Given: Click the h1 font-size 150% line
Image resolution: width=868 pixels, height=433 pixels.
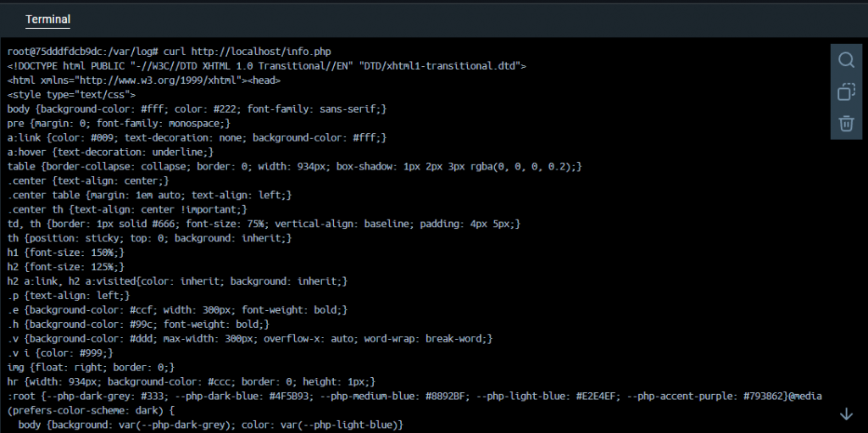Looking at the screenshot, I should (66, 253).
